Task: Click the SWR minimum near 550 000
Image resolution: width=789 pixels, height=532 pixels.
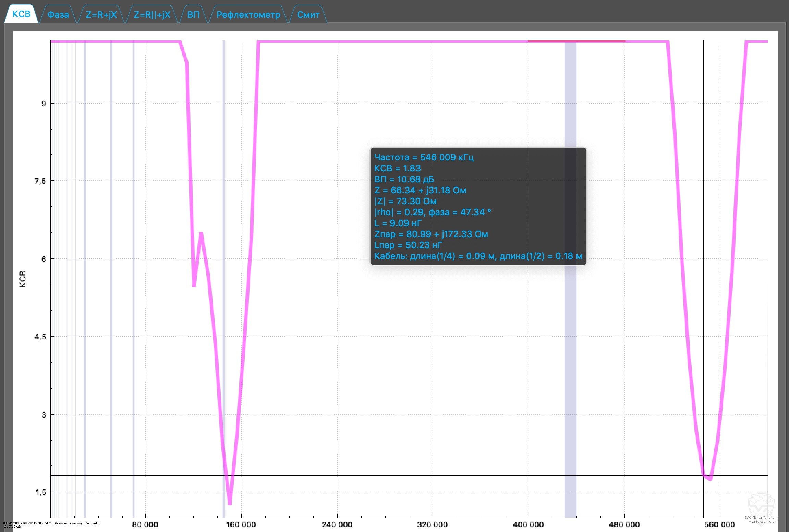Action: (710, 478)
